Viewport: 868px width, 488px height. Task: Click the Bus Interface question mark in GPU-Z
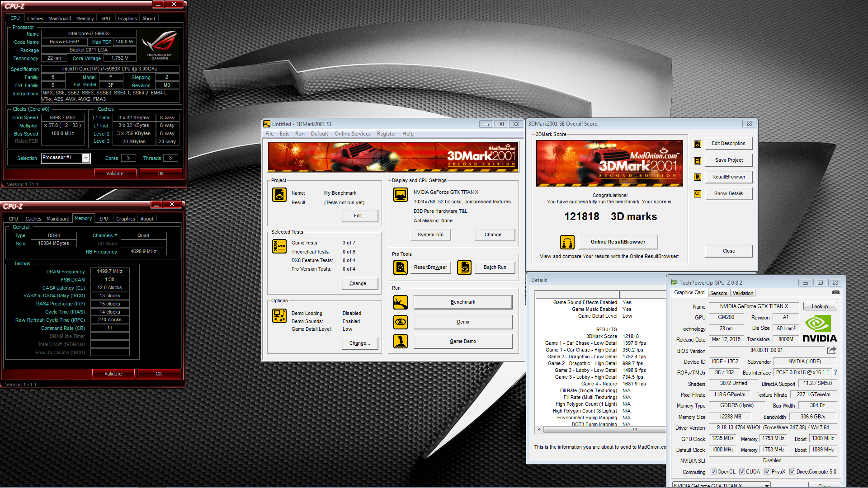click(x=835, y=372)
